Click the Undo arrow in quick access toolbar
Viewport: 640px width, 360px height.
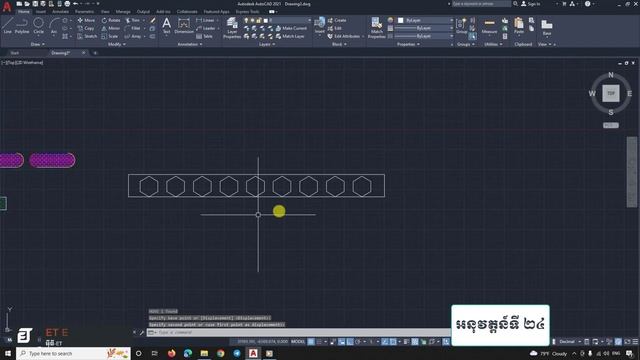[76, 4]
